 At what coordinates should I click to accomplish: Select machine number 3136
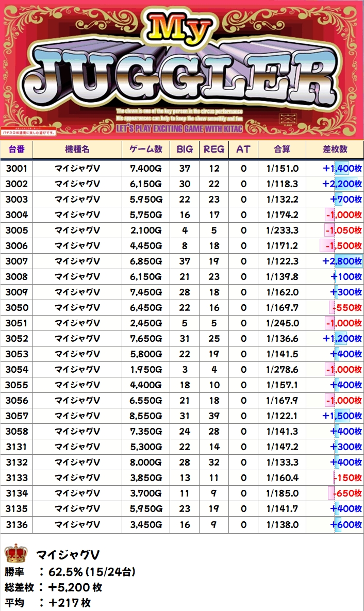[16, 524]
